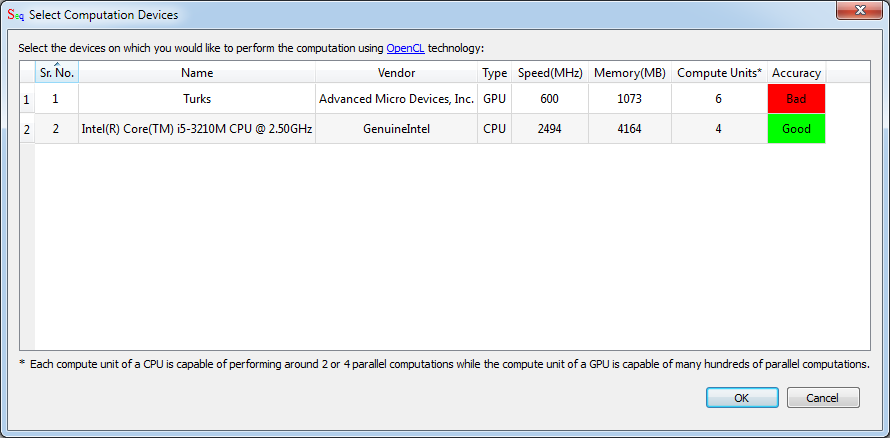The height and width of the screenshot is (438, 890).
Task: Click the Memory(MB) column header
Action: tap(629, 73)
